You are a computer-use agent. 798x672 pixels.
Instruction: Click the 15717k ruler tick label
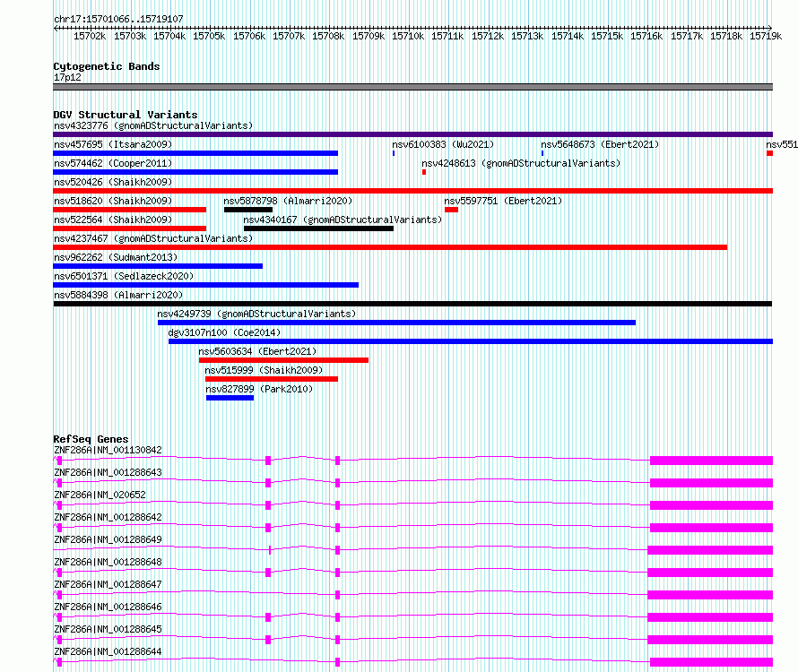click(x=687, y=36)
